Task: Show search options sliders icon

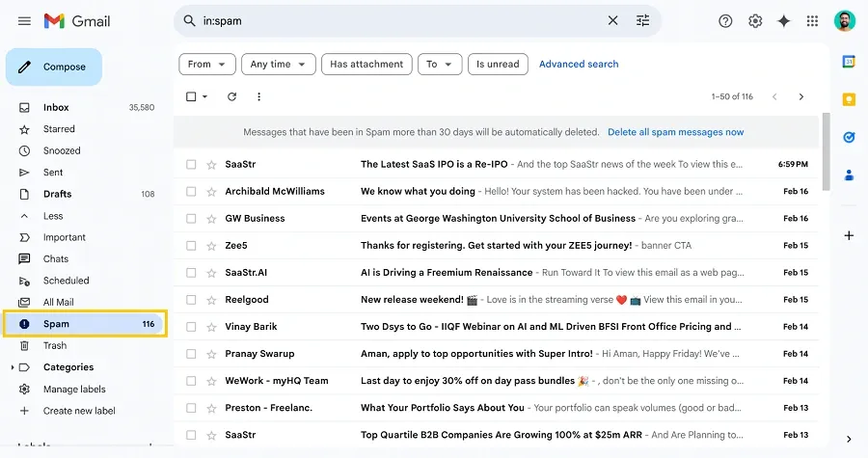Action: click(642, 21)
